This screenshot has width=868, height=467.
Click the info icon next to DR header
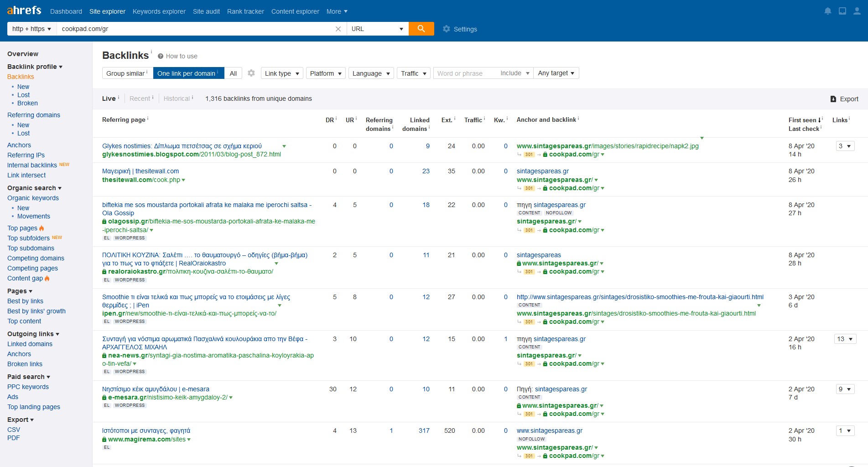coord(336,119)
